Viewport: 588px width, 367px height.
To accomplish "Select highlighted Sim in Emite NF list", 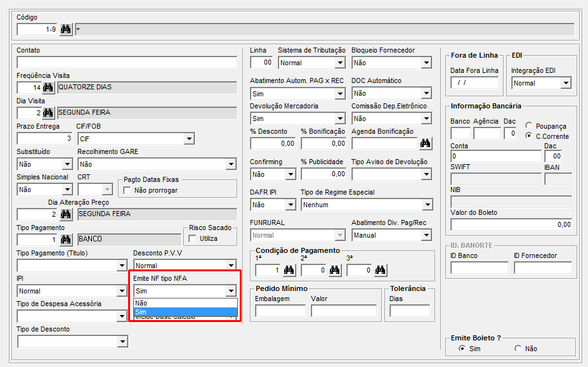I will [x=186, y=312].
